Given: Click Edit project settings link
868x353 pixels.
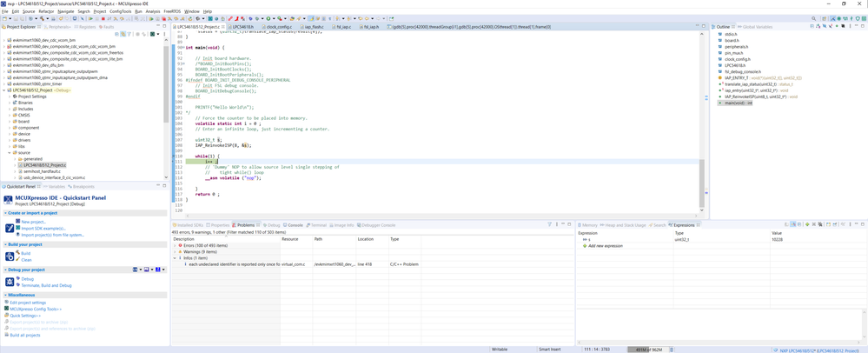Looking at the screenshot, I should coord(28,303).
